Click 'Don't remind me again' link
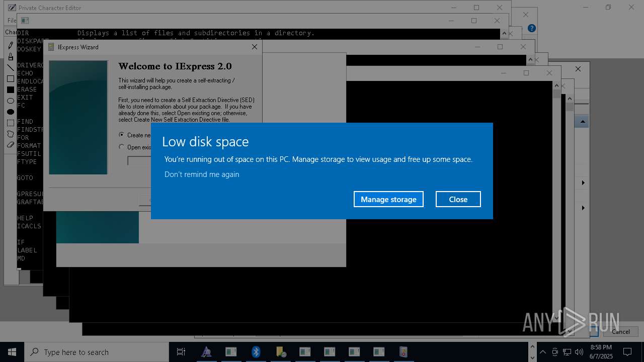This screenshot has height=362, width=644. (x=202, y=174)
